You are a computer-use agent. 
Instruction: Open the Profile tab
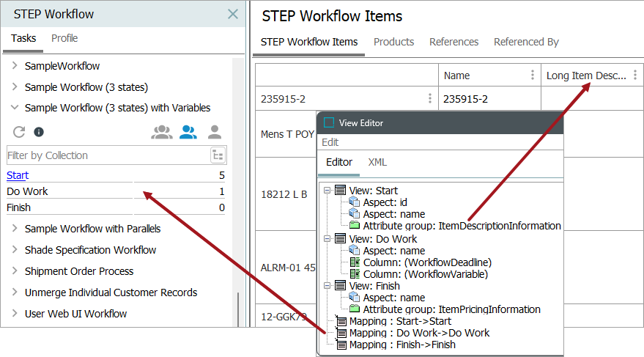64,38
